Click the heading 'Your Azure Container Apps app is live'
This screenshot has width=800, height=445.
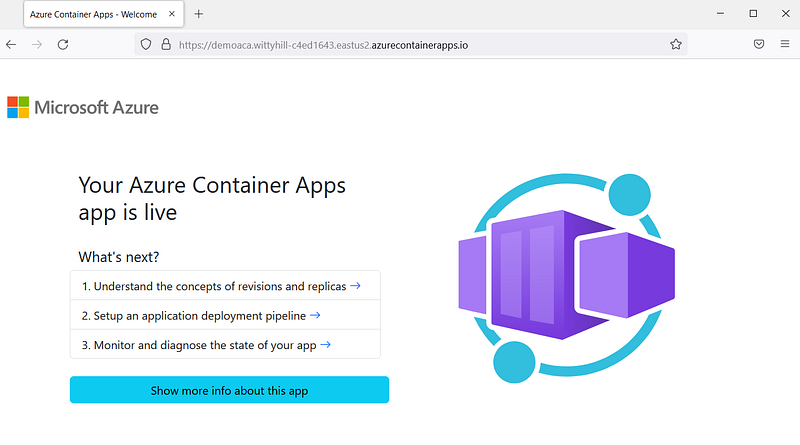click(212, 199)
